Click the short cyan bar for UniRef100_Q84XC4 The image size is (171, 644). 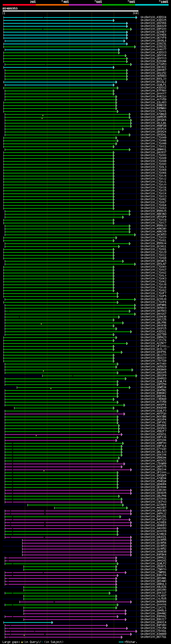[28, 622]
